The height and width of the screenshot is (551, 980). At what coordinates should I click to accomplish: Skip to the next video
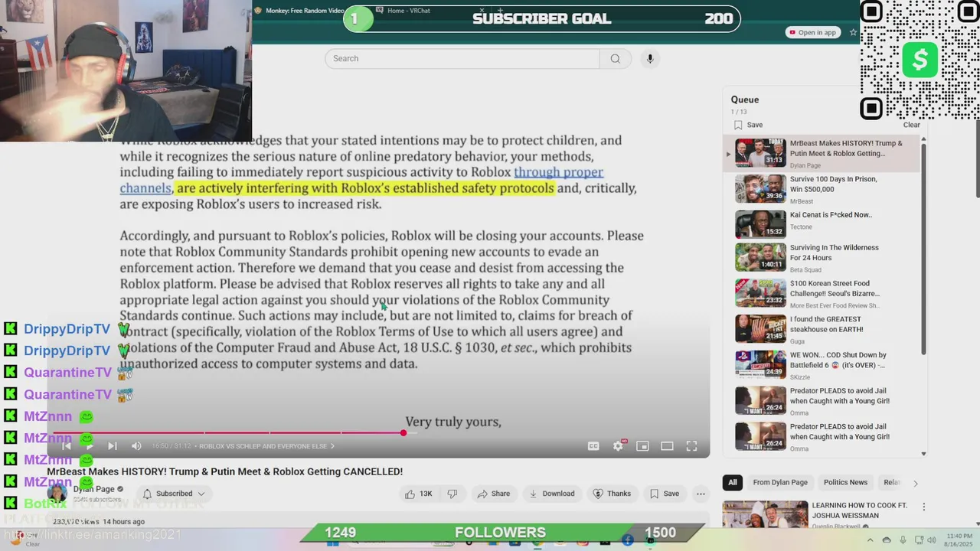112,446
